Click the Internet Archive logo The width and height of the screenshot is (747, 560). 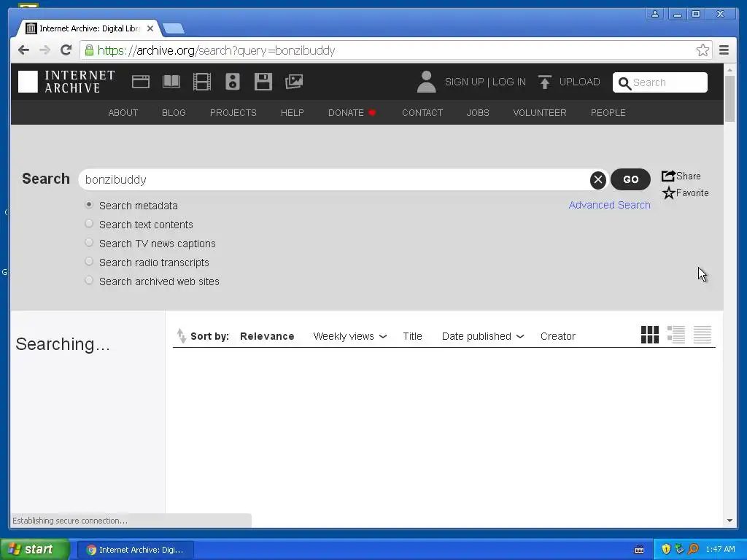point(66,82)
